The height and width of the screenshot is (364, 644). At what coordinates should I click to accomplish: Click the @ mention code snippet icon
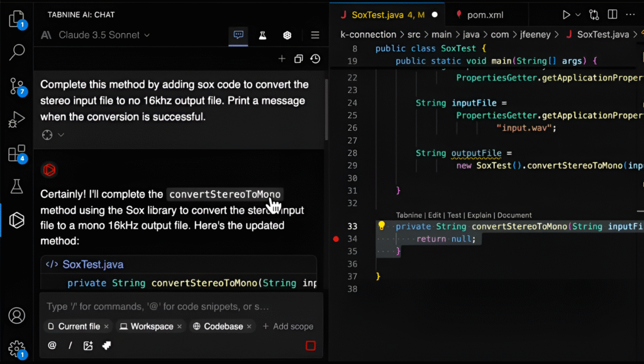pyautogui.click(x=52, y=346)
